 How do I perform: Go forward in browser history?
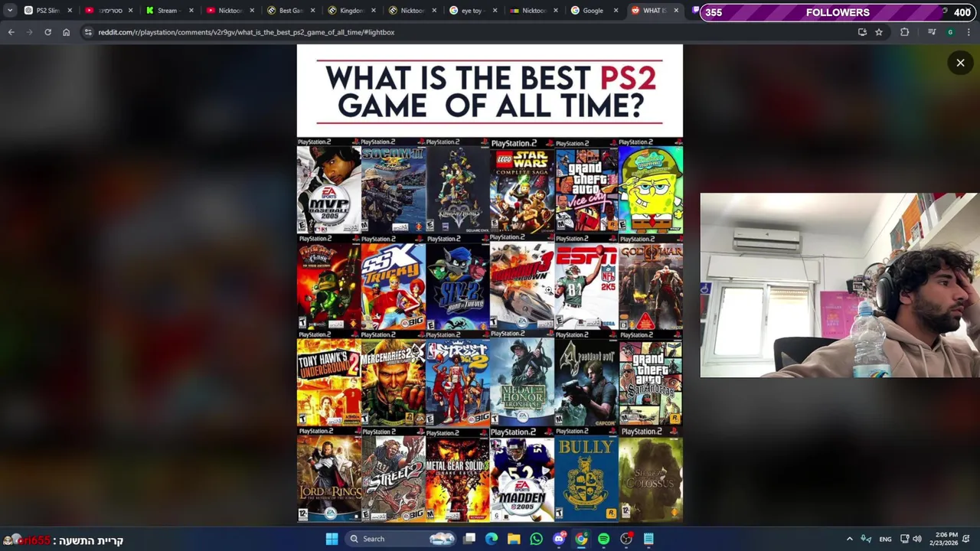[29, 32]
